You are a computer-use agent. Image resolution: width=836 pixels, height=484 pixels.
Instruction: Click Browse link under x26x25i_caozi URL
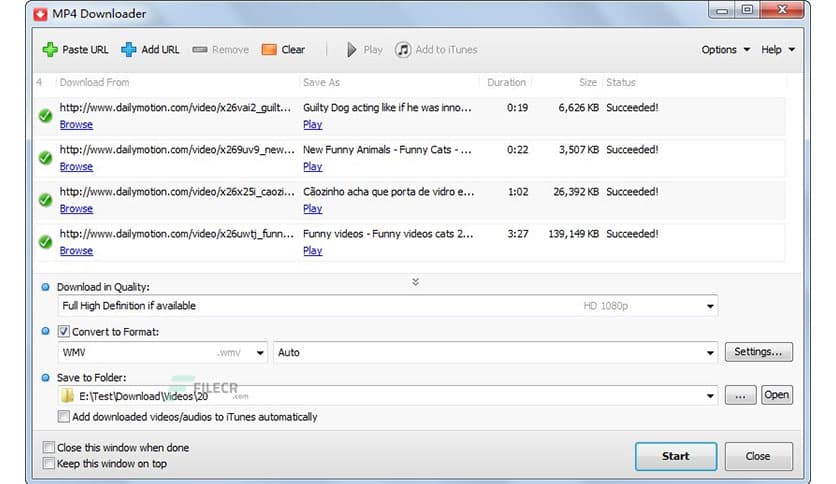point(76,208)
